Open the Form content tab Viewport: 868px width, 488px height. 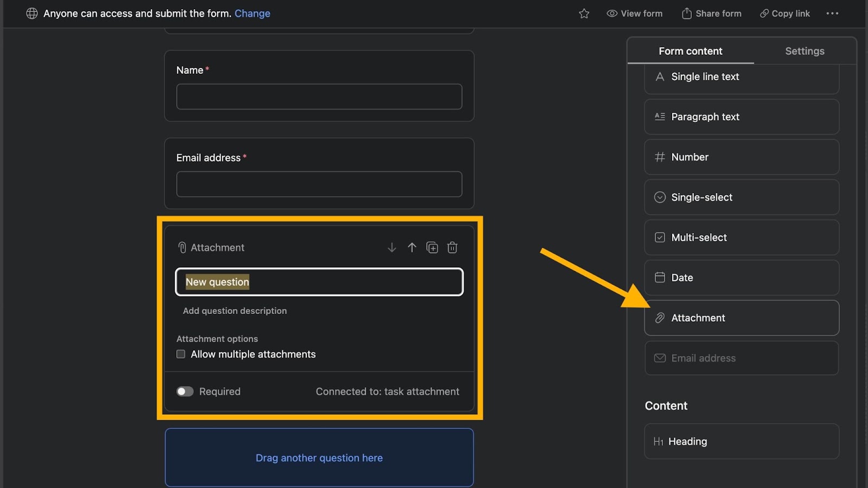click(x=690, y=51)
